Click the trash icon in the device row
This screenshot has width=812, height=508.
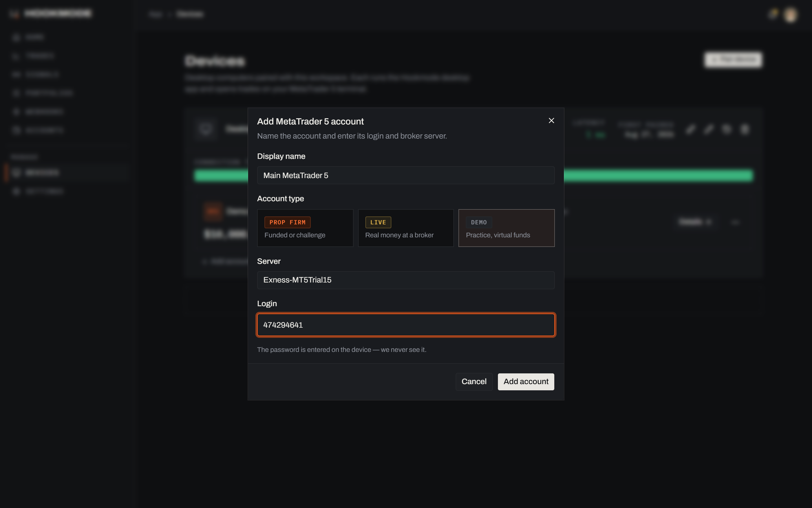coord(745,129)
